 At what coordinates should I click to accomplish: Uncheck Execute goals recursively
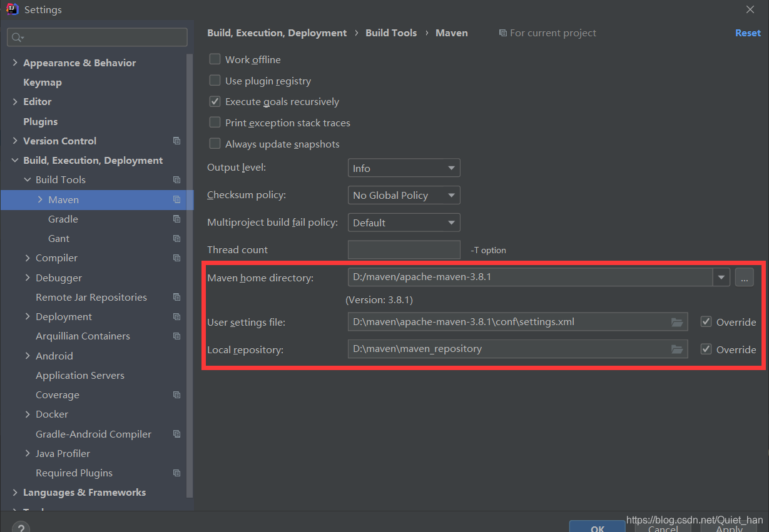click(215, 101)
